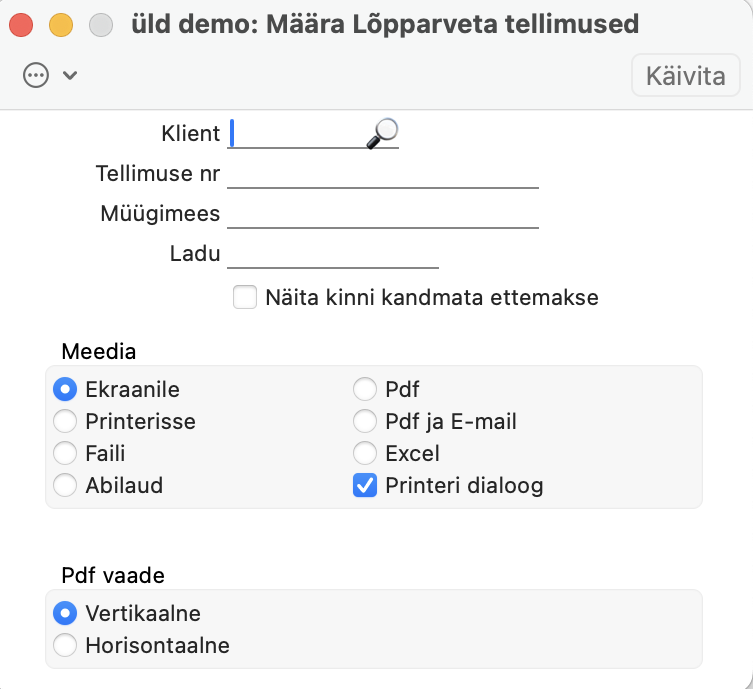Click the yellow minimize window button

click(x=61, y=24)
